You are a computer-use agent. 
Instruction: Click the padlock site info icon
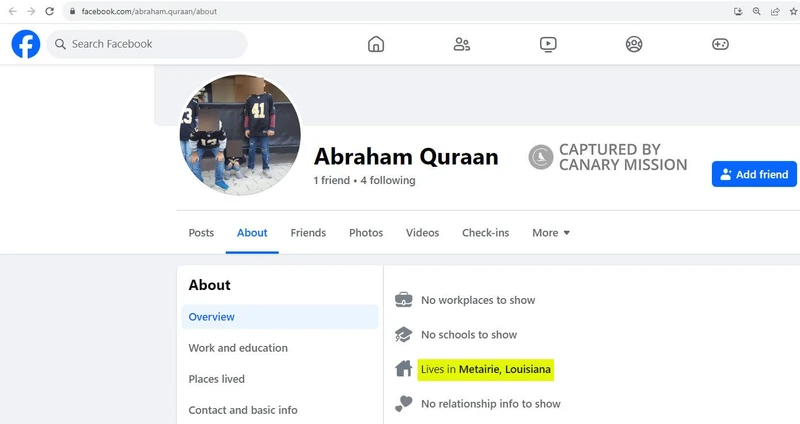tap(72, 11)
